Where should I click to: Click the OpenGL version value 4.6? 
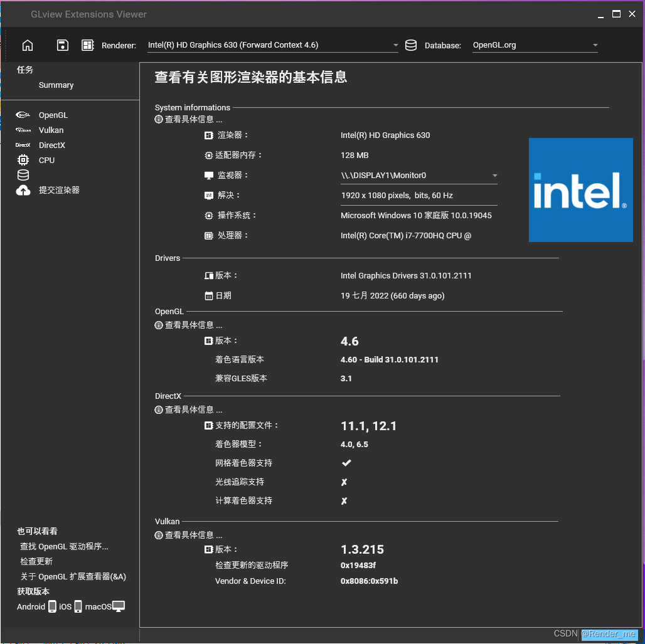[349, 341]
